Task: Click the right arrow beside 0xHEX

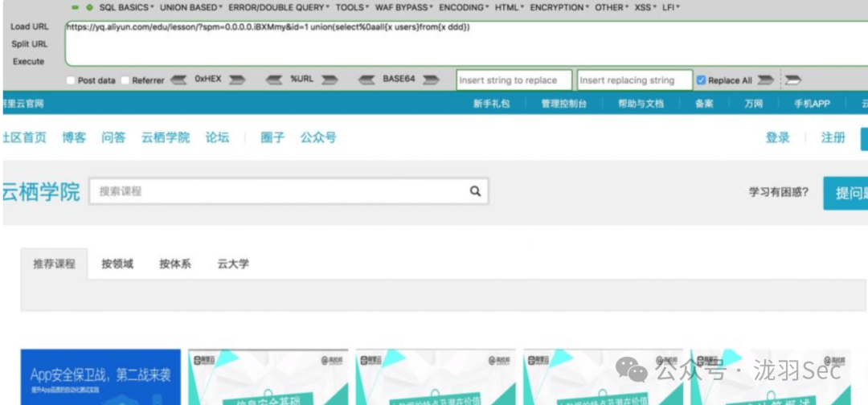Action: click(x=237, y=80)
